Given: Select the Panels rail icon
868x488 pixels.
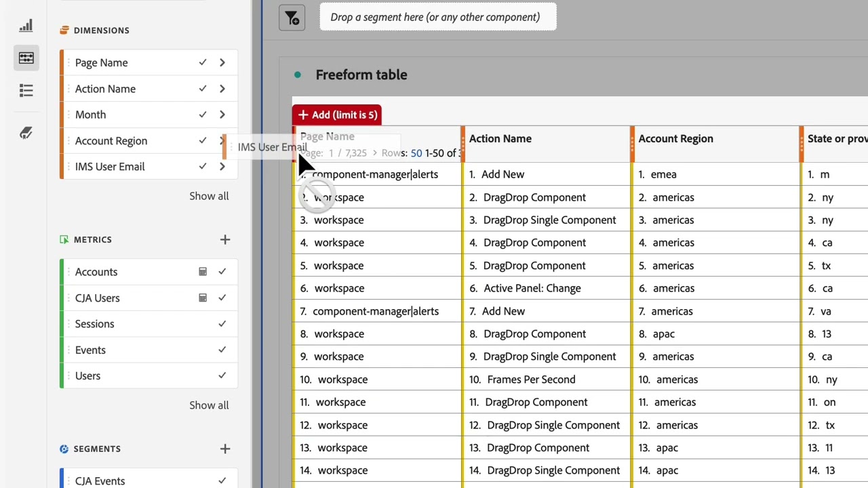Looking at the screenshot, I should 26,58.
